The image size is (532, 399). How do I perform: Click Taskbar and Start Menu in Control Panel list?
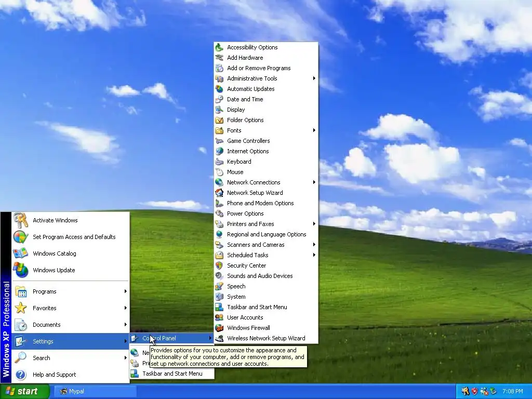[x=267, y=307]
